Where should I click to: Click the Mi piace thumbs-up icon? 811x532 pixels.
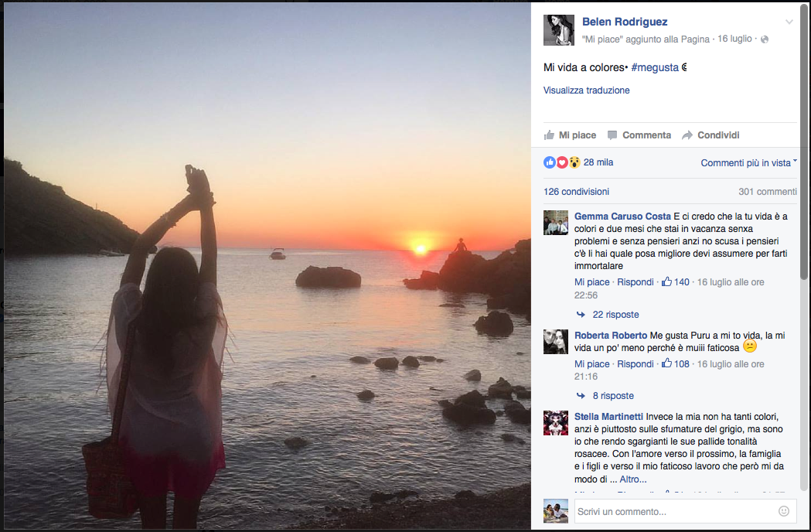550,135
